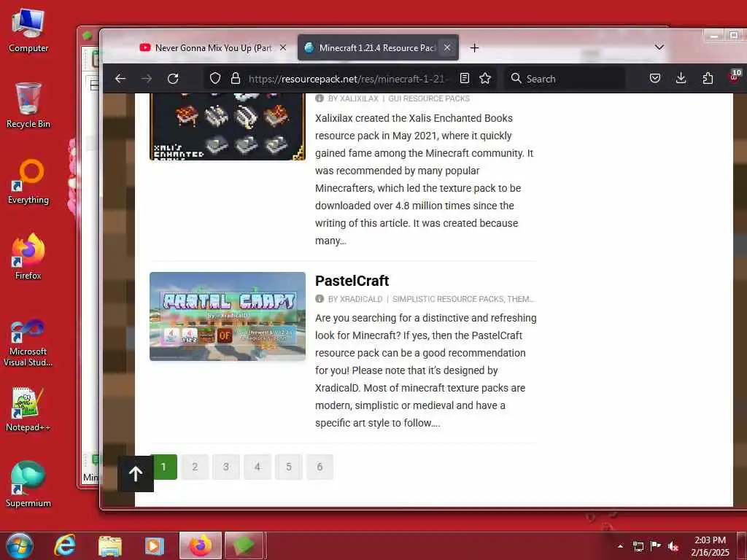The image size is (747, 560).
Task: Open the Firefox downloads panel
Action: 681,78
